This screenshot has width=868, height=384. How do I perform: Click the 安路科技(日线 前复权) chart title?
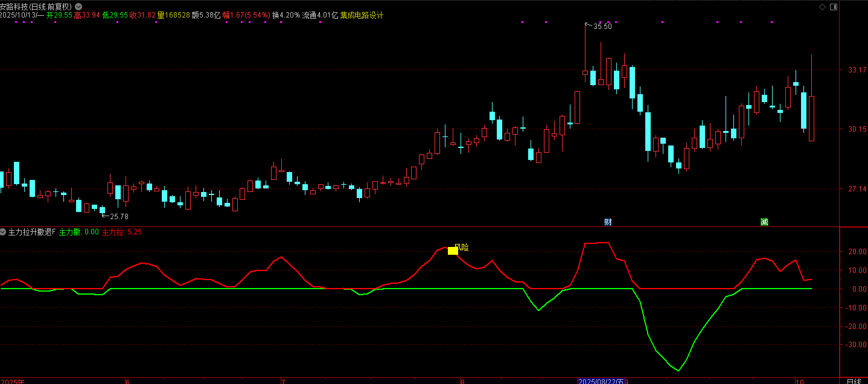36,7
